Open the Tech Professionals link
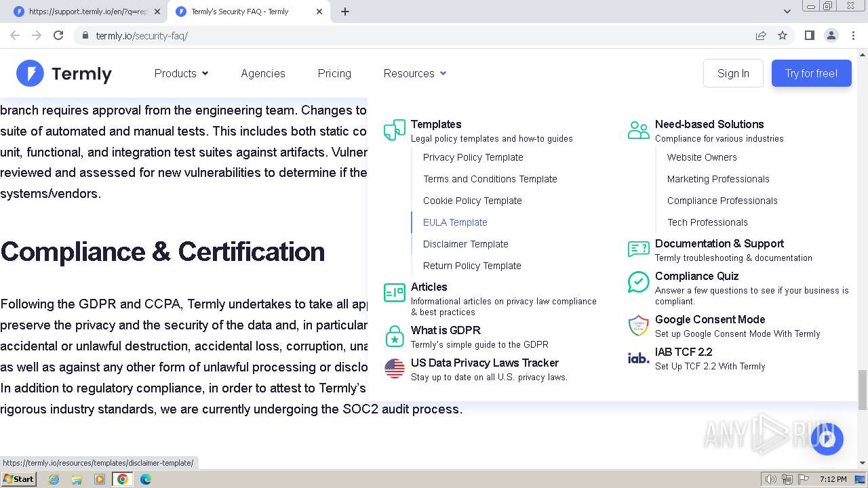Screen dimensions: 868x488 coord(707,222)
